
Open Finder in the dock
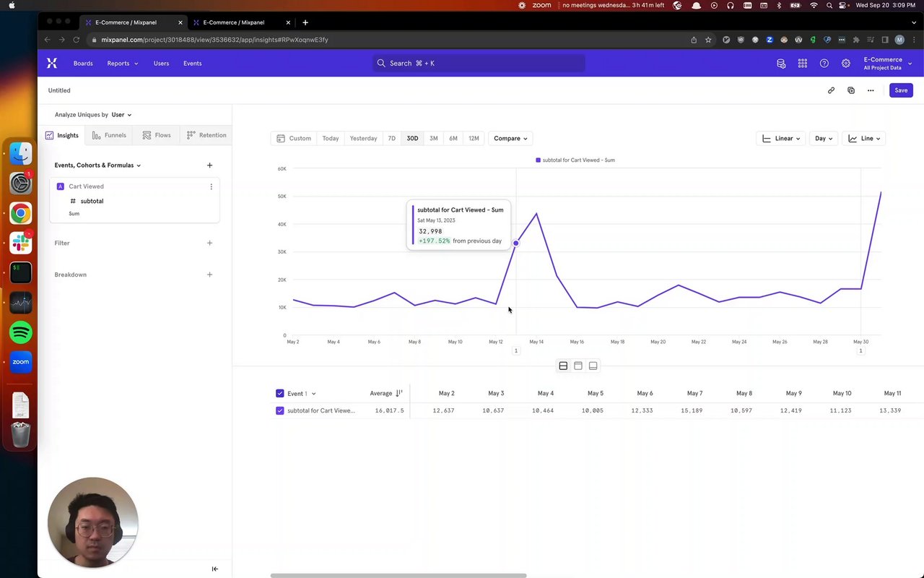click(x=21, y=153)
